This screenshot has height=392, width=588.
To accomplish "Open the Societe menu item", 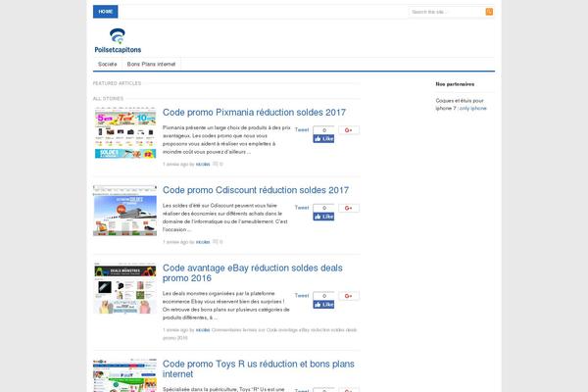I will tap(108, 64).
